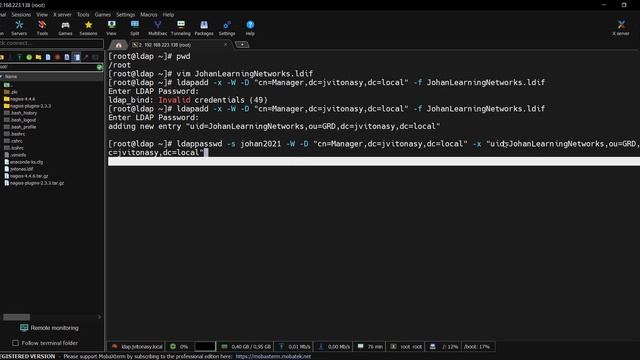Screen dimensions: 640x360
Task: Open Remote monitoring
Action: click(x=49, y=328)
